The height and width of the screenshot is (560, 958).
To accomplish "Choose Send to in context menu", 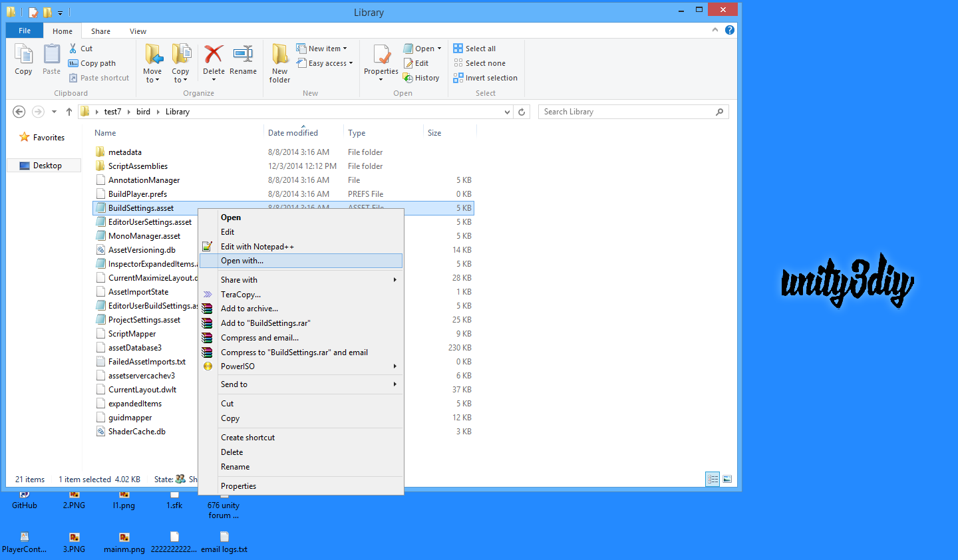I will point(302,384).
